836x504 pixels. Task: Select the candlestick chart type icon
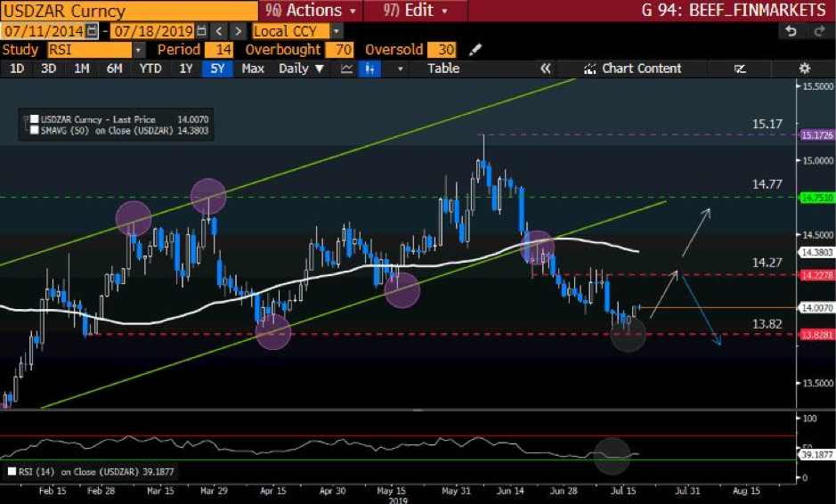click(366, 69)
